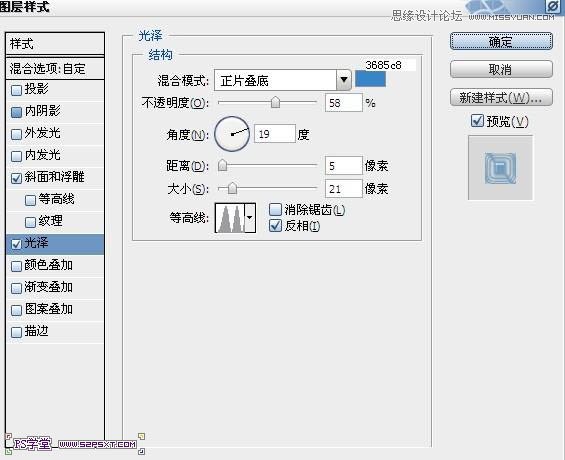
Task: Focus the opacity value field 58
Action: 343,103
